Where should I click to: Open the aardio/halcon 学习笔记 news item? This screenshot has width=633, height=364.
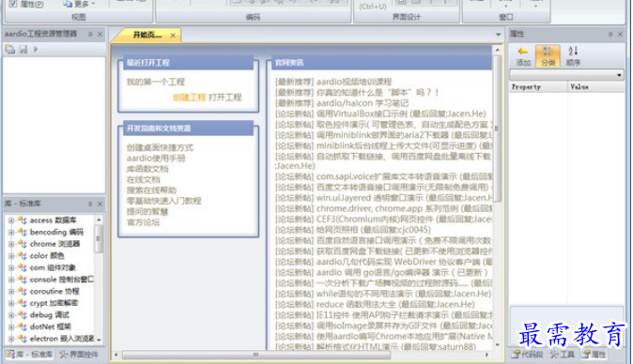click(342, 103)
